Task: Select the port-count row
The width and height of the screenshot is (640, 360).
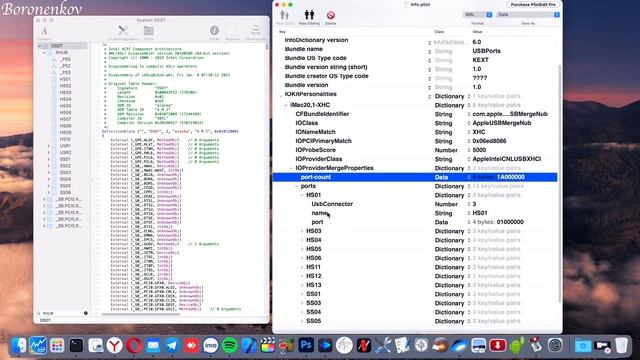Action: pyautogui.click(x=415, y=177)
